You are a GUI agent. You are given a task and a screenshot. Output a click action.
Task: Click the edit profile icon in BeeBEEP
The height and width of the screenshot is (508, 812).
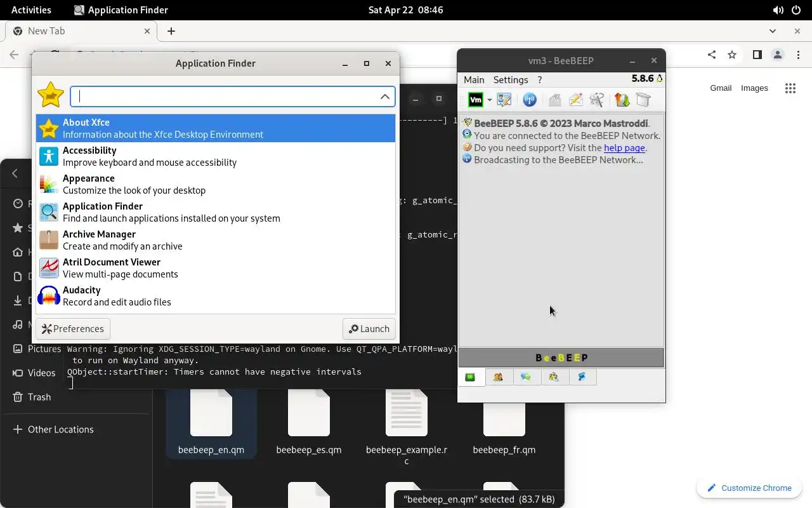click(504, 100)
